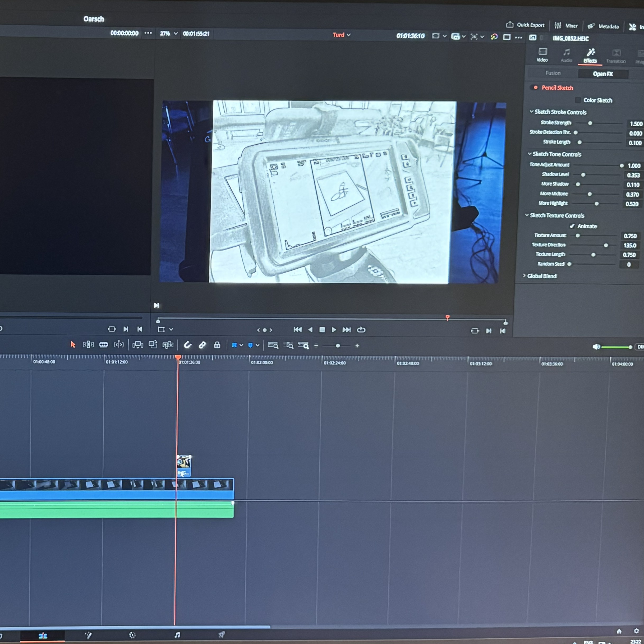Uncheck the Animate texture checkbox
The height and width of the screenshot is (644, 644).
click(572, 226)
